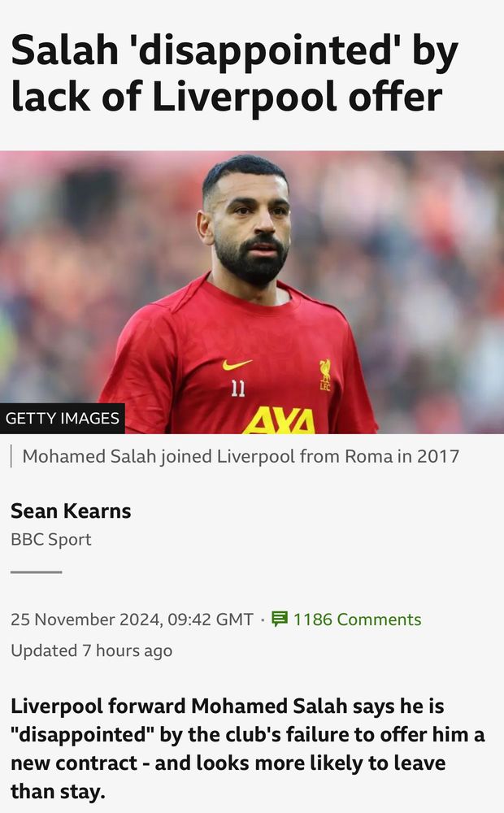This screenshot has height=813, width=504.
Task: Click the words "than stay." ending the paragraph
Action: pos(58,792)
